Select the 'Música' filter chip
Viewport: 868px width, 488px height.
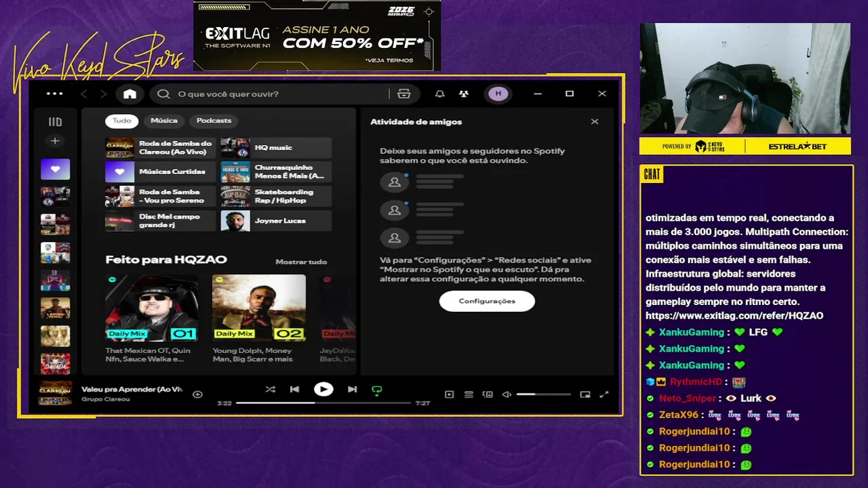coord(164,121)
